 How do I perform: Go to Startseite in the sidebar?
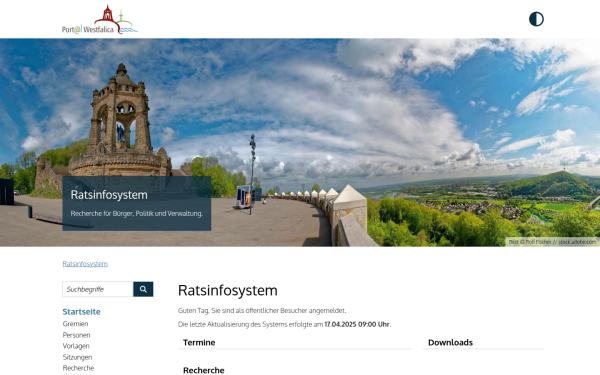click(x=82, y=311)
